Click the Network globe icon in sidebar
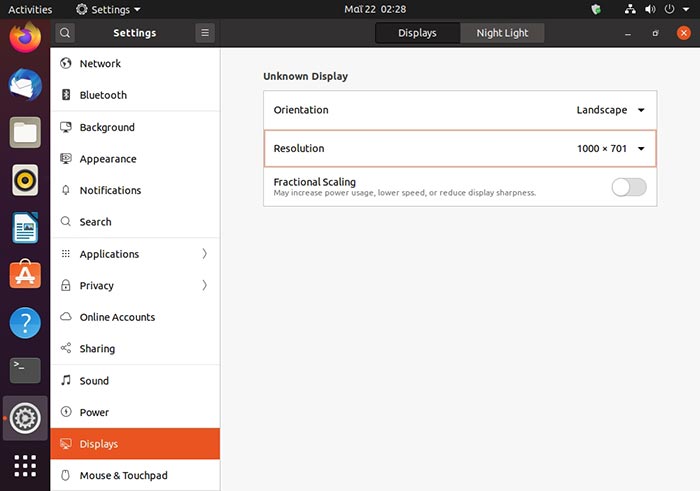Viewport: 700px width, 491px height. coord(66,63)
